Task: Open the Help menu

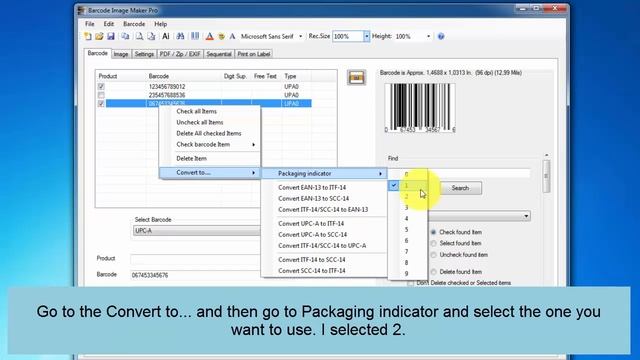Action: click(x=160, y=24)
